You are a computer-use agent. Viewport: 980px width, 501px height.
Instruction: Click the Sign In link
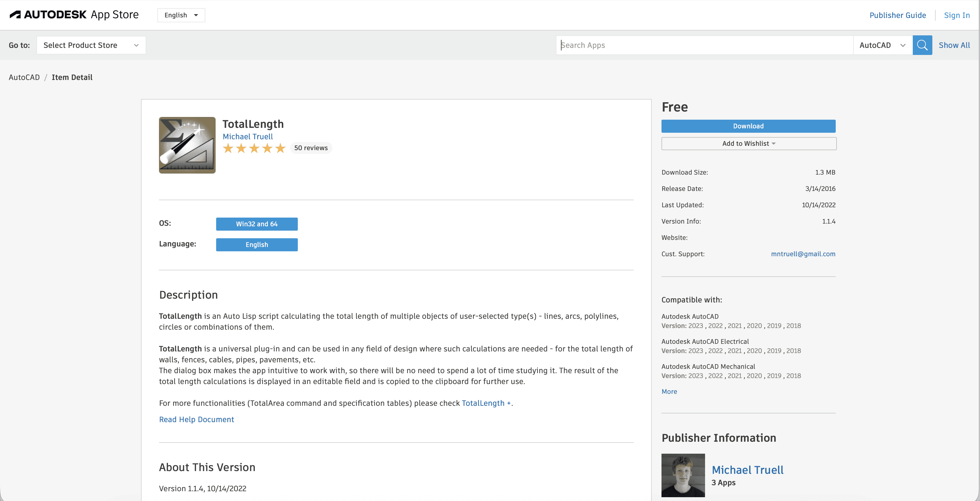point(956,15)
